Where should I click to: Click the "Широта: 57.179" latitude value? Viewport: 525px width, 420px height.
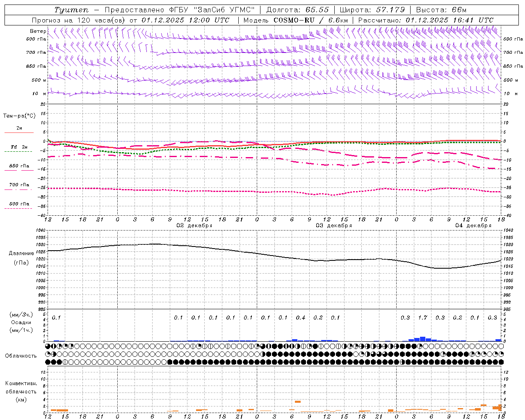[x=372, y=10]
